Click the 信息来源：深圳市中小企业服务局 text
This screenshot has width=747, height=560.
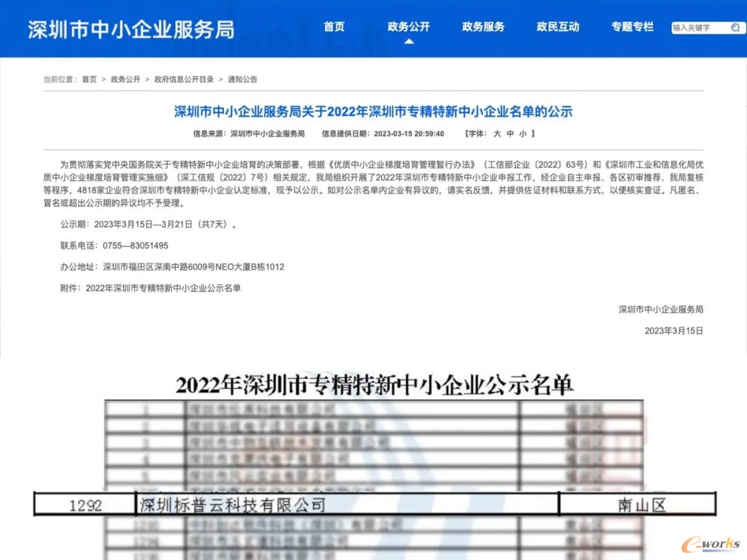tap(249, 134)
